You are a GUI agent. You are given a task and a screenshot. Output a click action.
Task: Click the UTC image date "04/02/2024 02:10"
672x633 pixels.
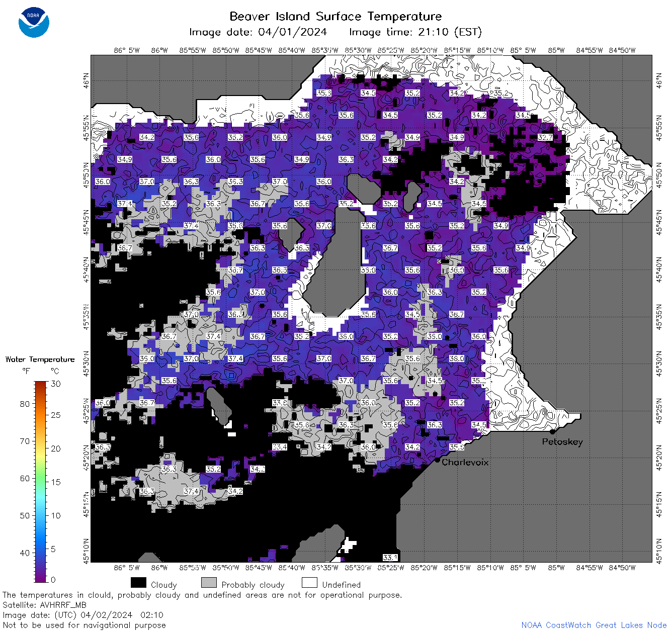click(x=122, y=615)
